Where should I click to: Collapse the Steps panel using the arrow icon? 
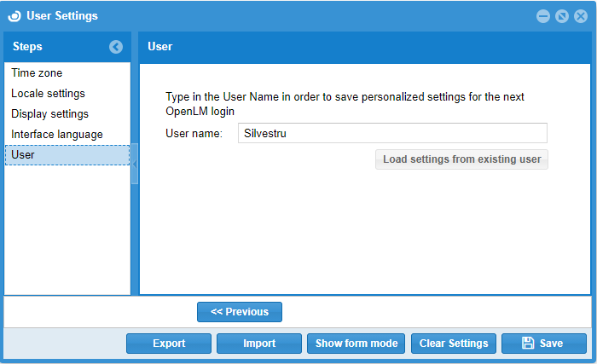pyautogui.click(x=116, y=47)
